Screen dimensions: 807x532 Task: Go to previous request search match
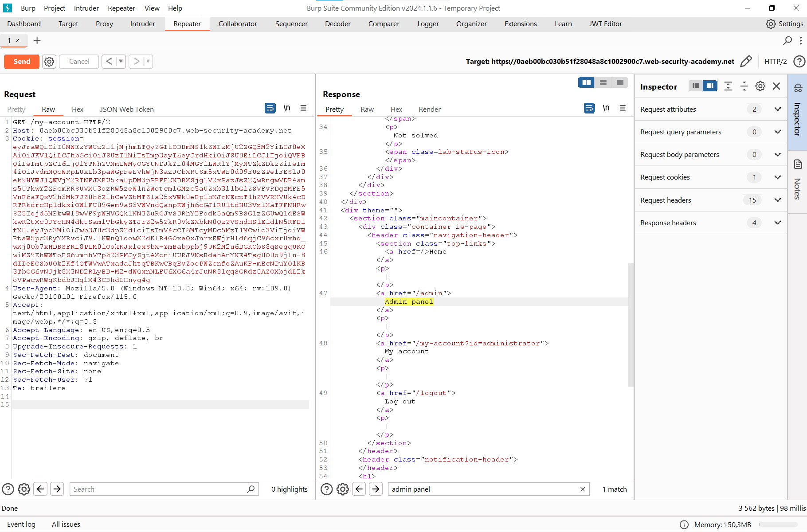pyautogui.click(x=41, y=489)
